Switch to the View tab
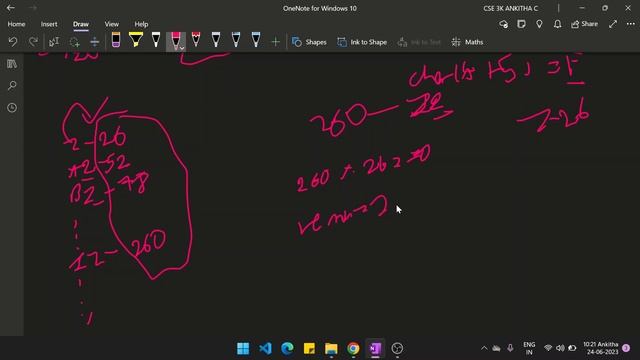This screenshot has height=360, width=640. point(111,24)
